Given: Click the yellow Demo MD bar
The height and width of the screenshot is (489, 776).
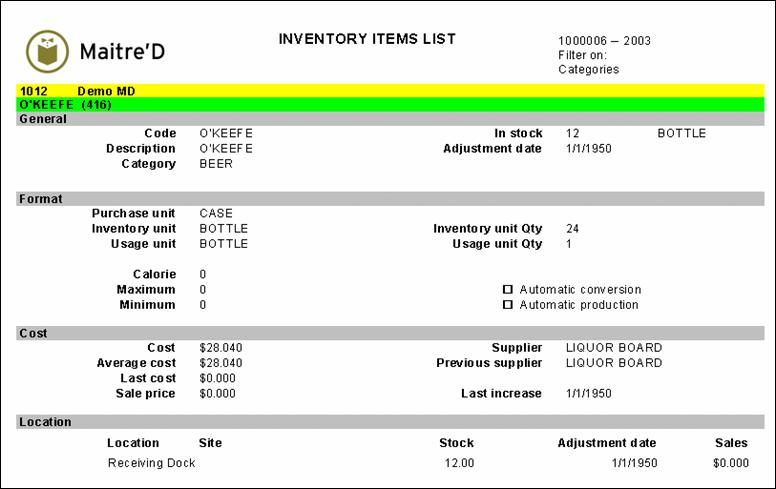Looking at the screenshot, I should (x=390, y=90).
